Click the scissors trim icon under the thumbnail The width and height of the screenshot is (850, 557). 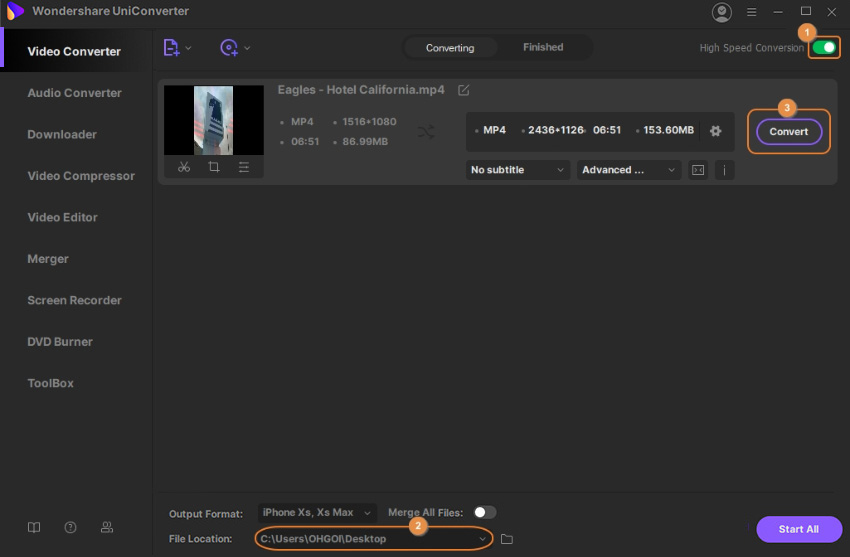click(184, 167)
